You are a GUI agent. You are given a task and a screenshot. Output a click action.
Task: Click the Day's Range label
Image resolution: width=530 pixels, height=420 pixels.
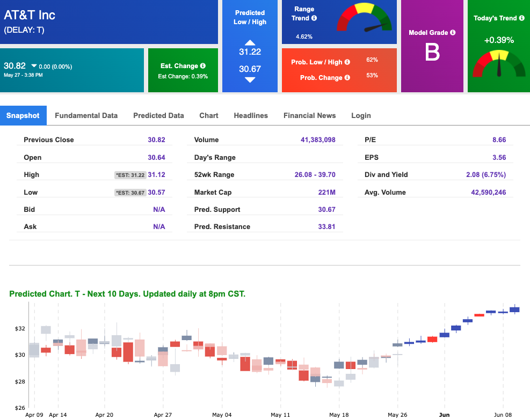(x=215, y=157)
